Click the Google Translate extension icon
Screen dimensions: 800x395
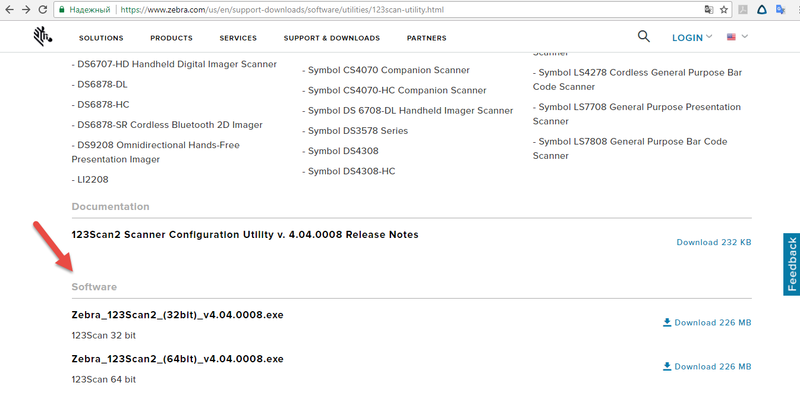pyautogui.click(x=780, y=9)
